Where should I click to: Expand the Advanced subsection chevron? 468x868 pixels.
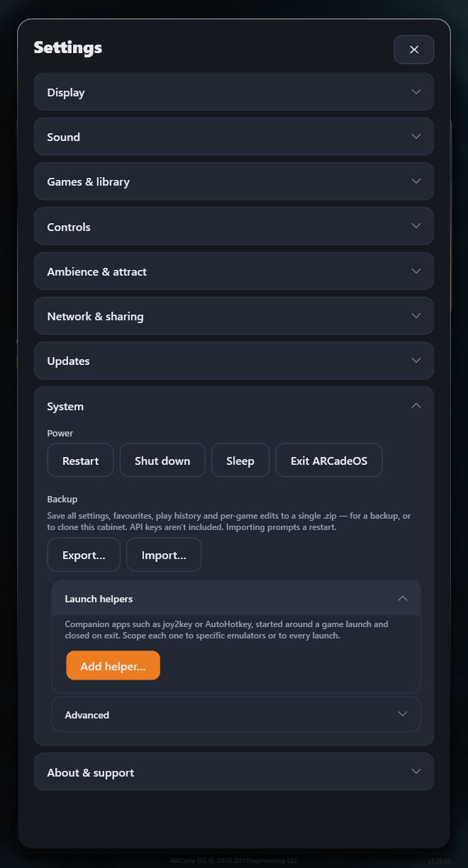[403, 714]
